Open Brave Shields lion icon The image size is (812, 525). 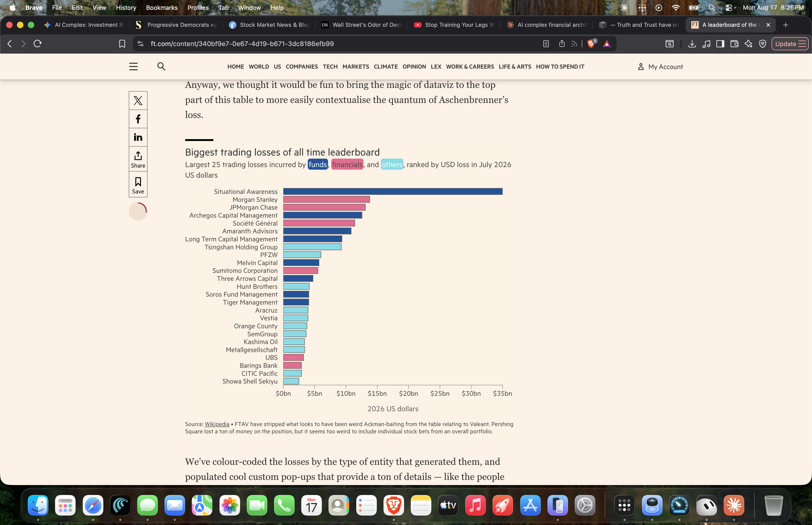pos(591,44)
